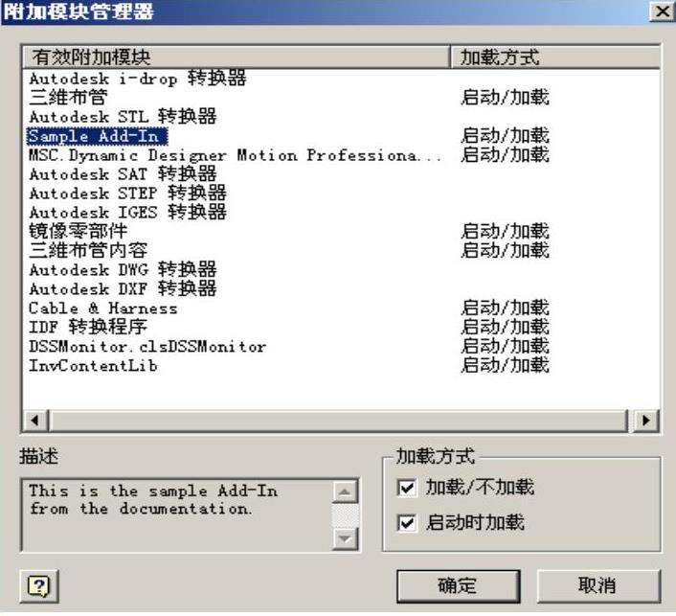Select the InvContentLib add-in
The width and height of the screenshot is (676, 616).
point(93,365)
